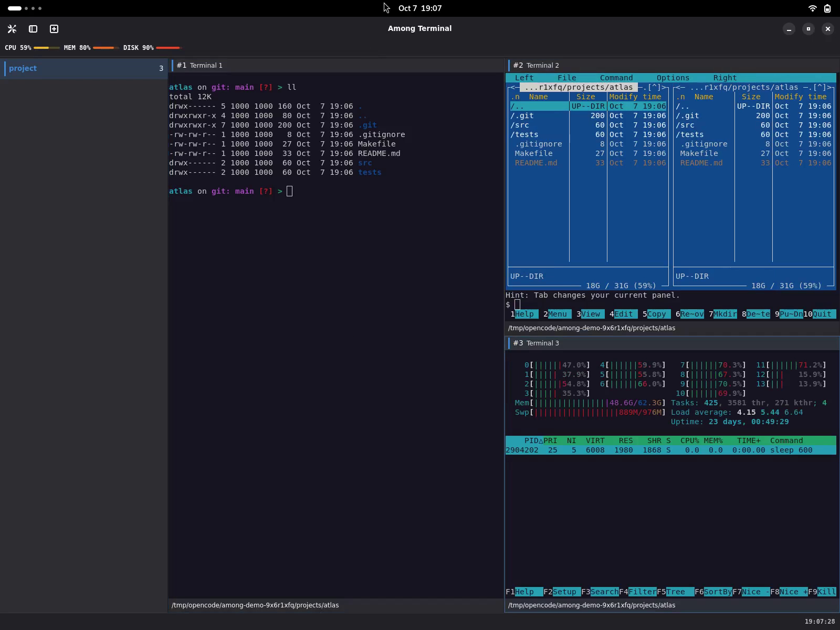Open the File menu in Midnight Commander
Screen dimensions: 840x630
coord(566,78)
